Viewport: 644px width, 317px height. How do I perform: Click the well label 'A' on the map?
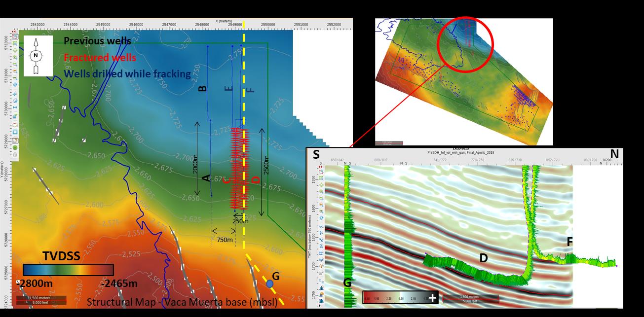(207, 177)
